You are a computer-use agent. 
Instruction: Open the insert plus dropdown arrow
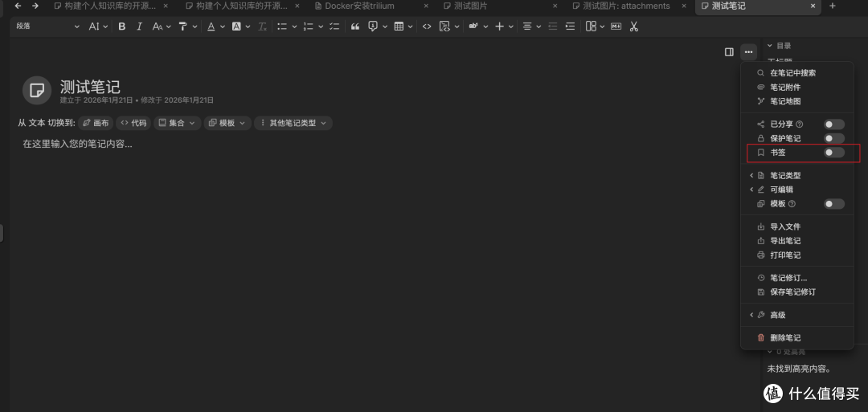(511, 26)
